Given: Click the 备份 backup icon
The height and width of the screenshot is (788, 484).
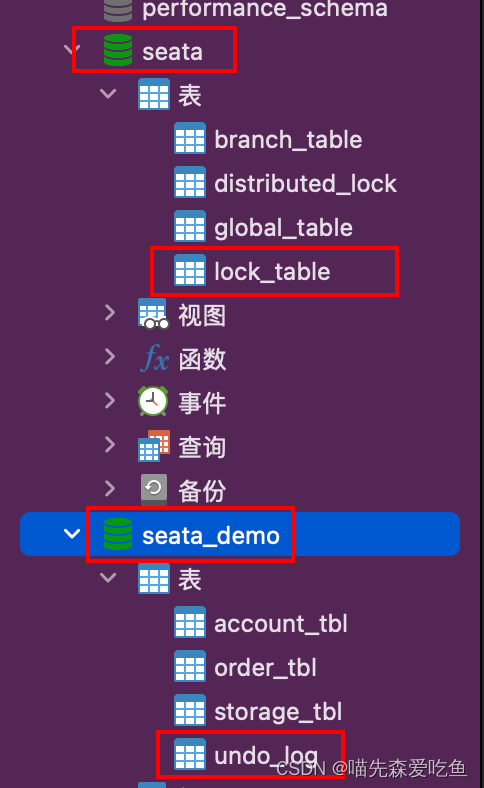Looking at the screenshot, I should (x=154, y=490).
